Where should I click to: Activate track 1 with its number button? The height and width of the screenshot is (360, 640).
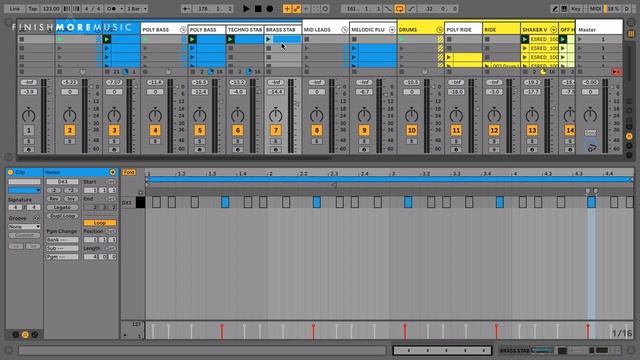[29, 130]
